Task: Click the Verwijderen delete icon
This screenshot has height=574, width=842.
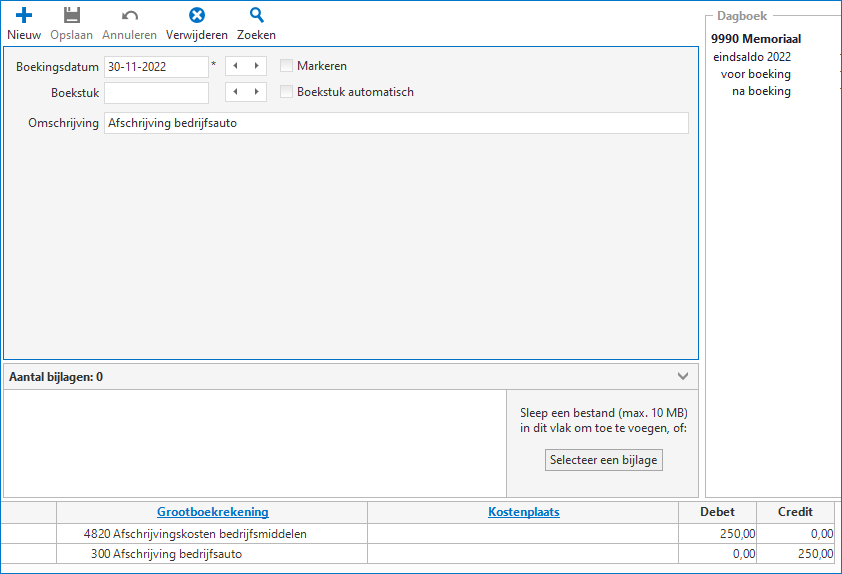Action: coord(197,16)
